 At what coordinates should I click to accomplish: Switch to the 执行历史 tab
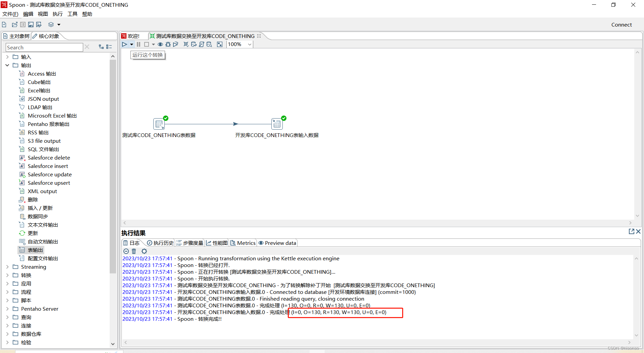(160, 243)
